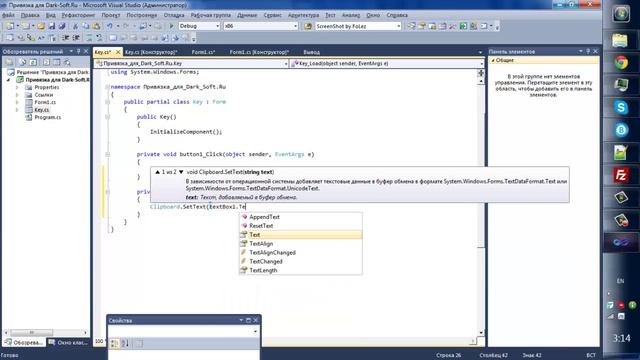Expand the Properties node in the solution tree
This screenshot has height=360, width=640.
[17, 87]
